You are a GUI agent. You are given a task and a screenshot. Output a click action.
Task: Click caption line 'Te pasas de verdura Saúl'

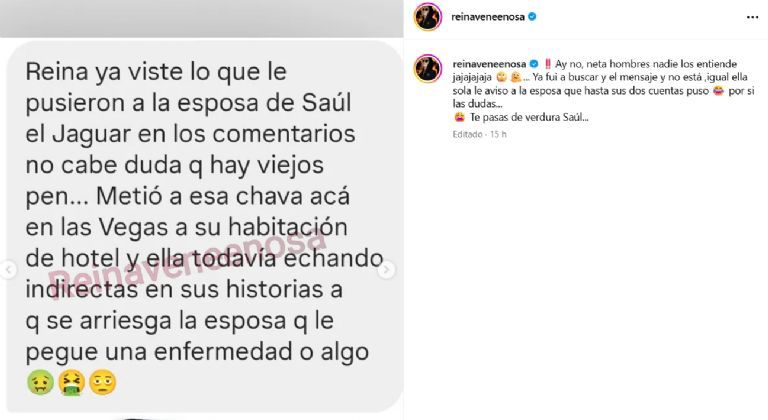[529, 118]
